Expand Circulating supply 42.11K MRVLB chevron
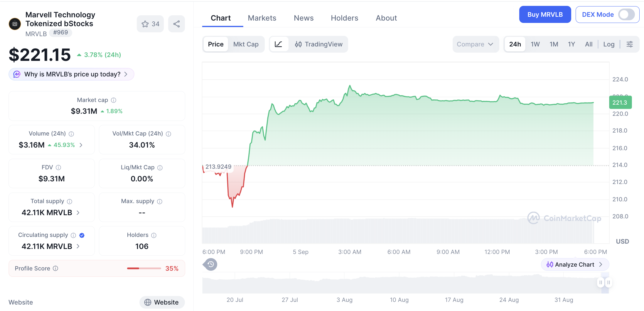 [78, 246]
